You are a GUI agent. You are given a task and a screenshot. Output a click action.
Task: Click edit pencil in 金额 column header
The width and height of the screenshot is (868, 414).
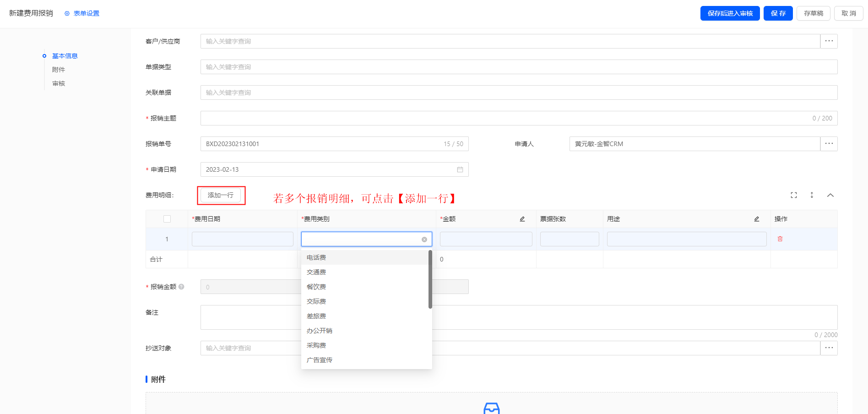click(522, 219)
